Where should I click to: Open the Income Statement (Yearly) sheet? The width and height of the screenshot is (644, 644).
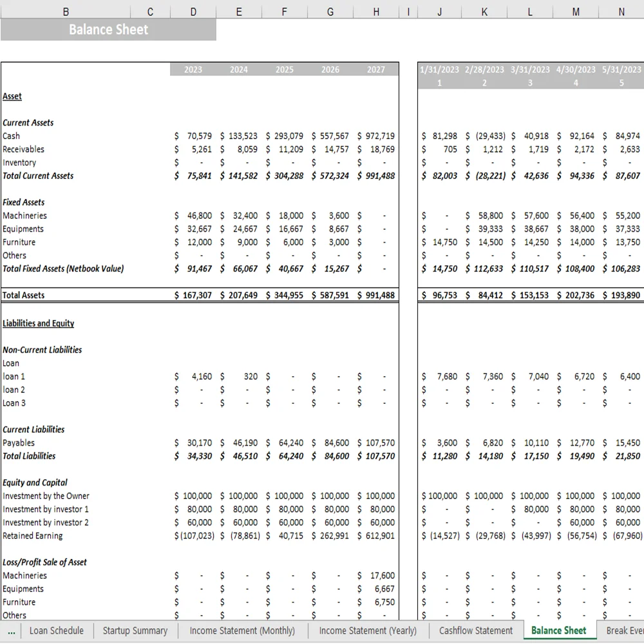(x=368, y=630)
